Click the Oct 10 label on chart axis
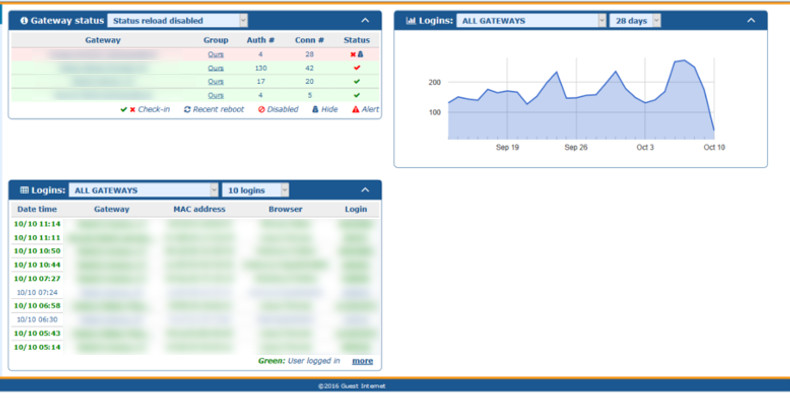790x406 pixels. click(x=714, y=148)
